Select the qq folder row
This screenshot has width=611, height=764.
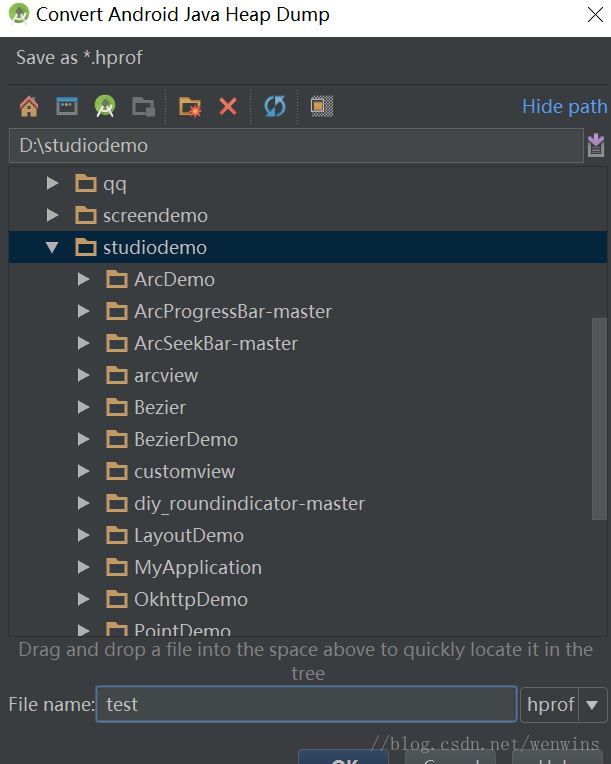click(308, 184)
